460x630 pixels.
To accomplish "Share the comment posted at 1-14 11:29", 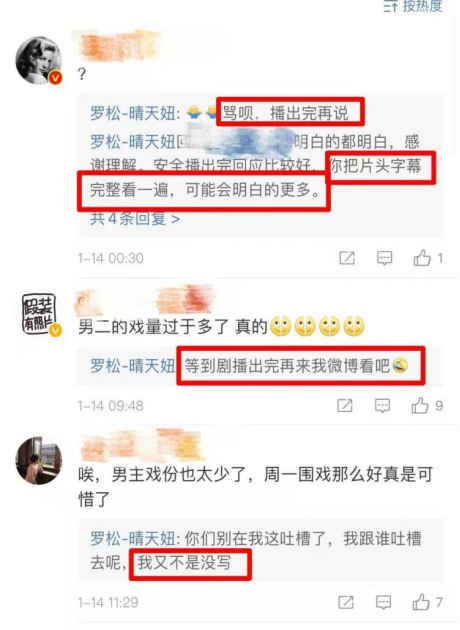I will pos(346,602).
